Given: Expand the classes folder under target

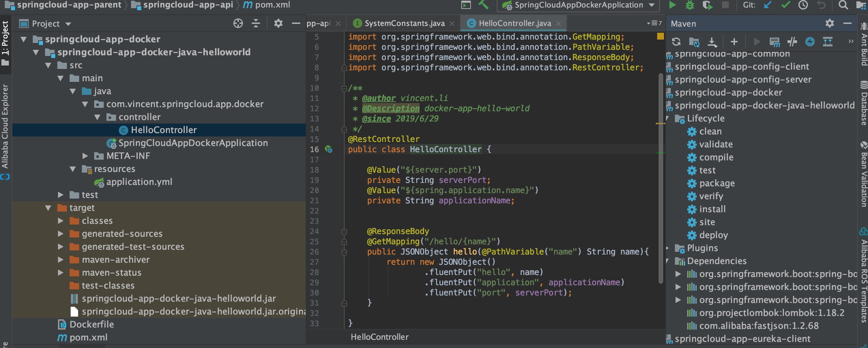Looking at the screenshot, I should (x=61, y=221).
